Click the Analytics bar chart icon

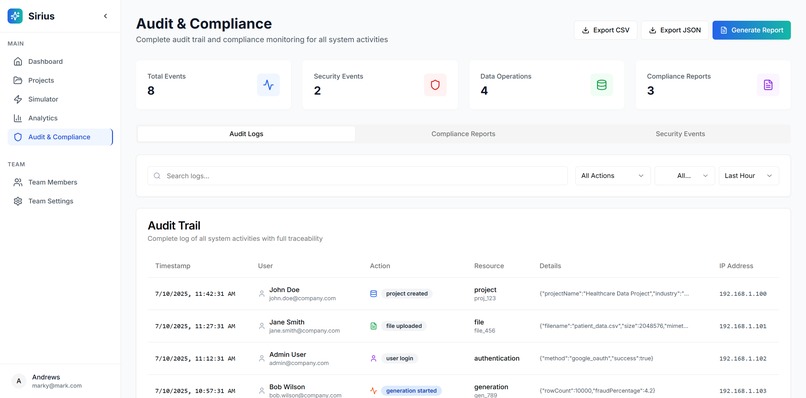(x=18, y=118)
